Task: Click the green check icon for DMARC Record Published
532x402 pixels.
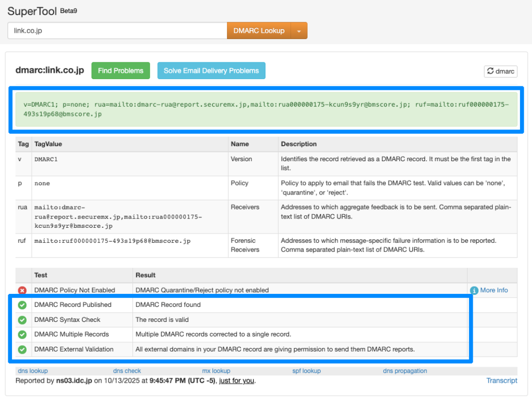Action: (x=22, y=305)
